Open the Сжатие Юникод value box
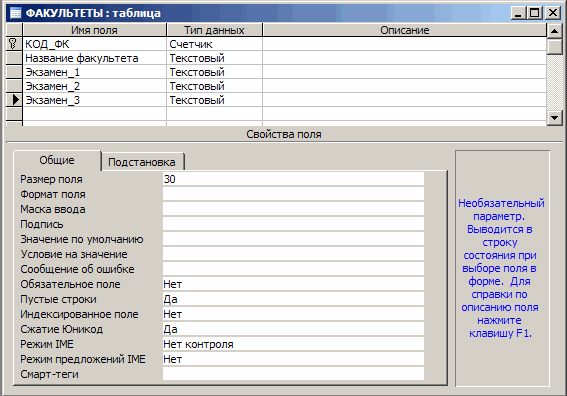 click(x=293, y=329)
